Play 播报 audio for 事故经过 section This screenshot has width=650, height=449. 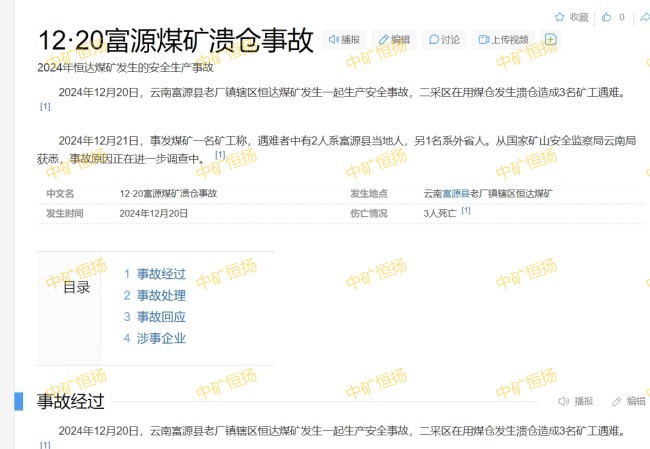click(x=575, y=401)
